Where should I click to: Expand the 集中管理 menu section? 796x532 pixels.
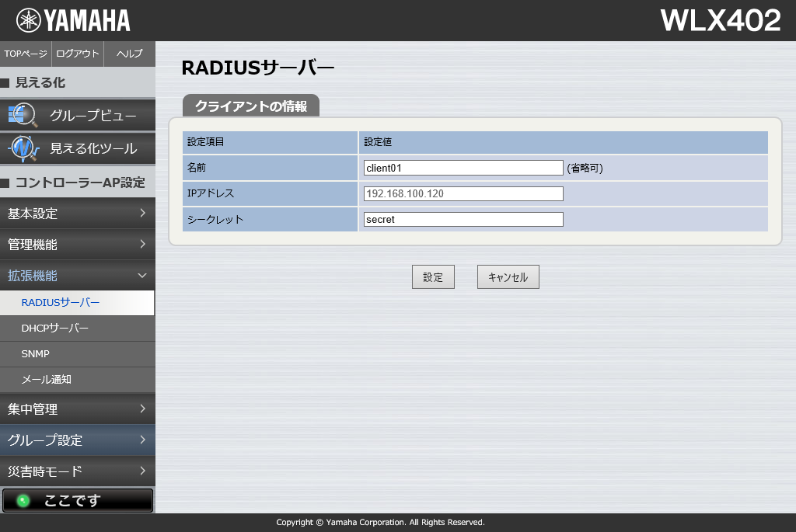[77, 409]
